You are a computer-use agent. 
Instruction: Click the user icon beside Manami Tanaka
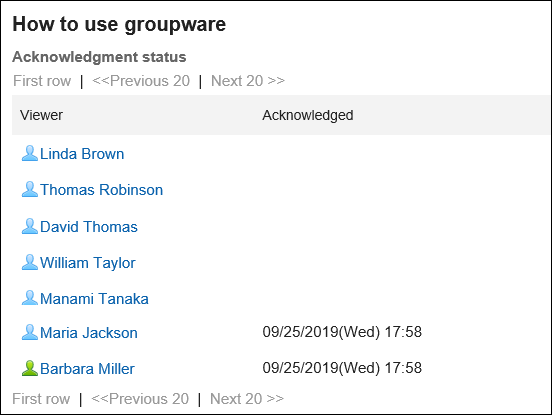30,298
